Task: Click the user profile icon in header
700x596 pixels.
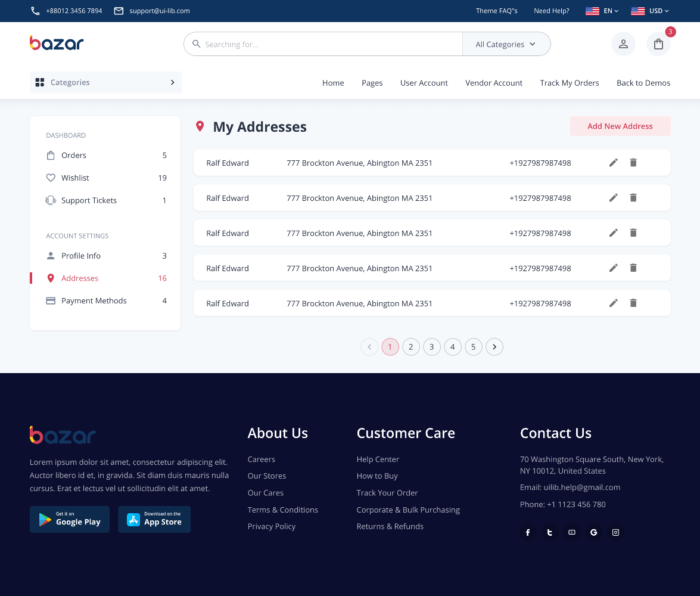Action: (x=623, y=44)
